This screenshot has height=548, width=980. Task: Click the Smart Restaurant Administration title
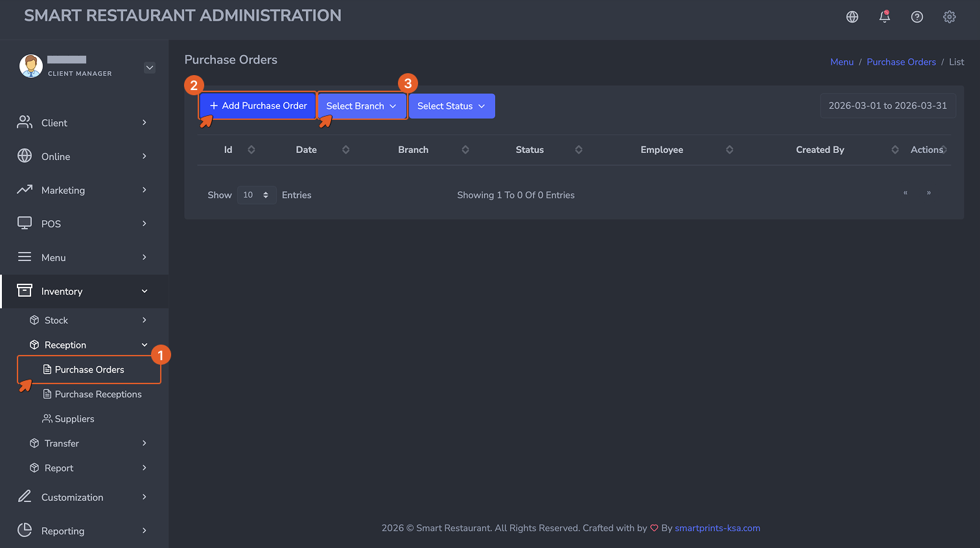click(x=183, y=16)
